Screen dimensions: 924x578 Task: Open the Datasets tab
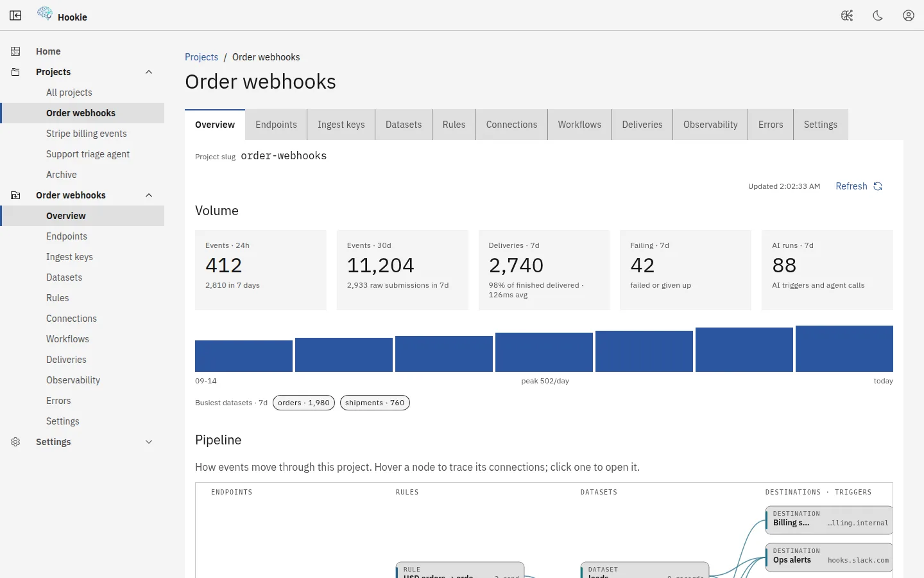coord(404,125)
